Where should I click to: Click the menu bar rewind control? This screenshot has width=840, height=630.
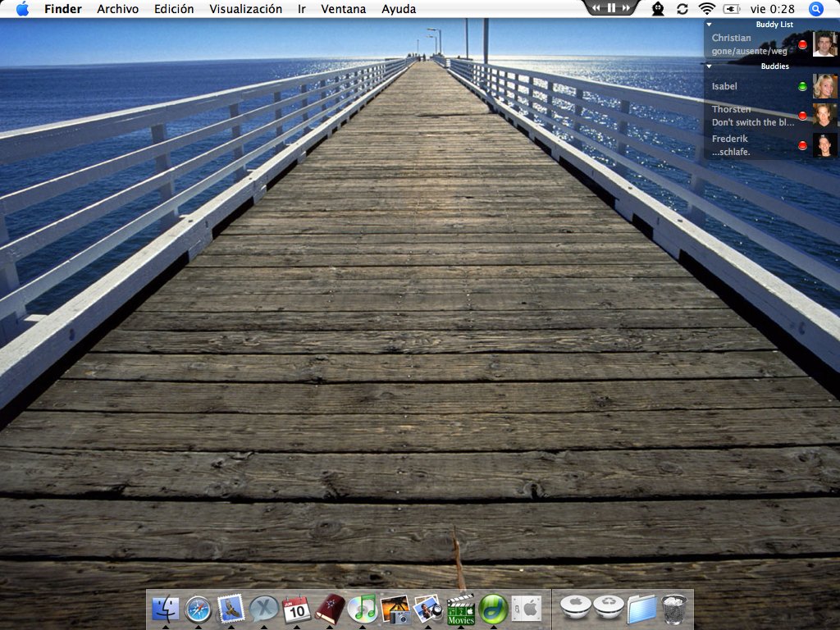pos(596,7)
